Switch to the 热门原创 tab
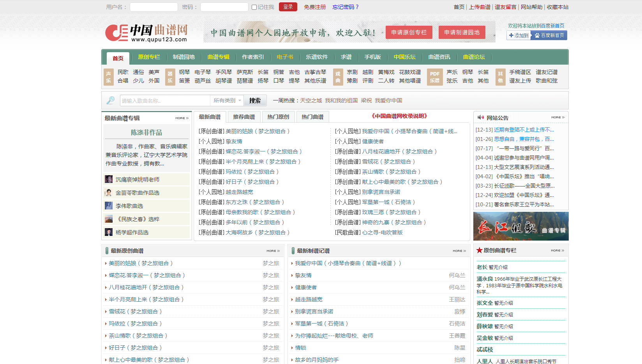Screen dimensions: 642x364 pyautogui.click(x=278, y=117)
